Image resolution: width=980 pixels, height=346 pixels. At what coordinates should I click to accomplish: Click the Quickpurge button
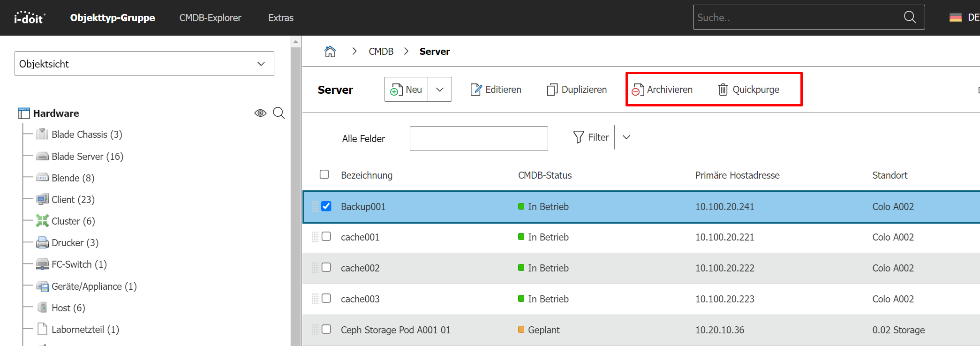click(x=749, y=90)
